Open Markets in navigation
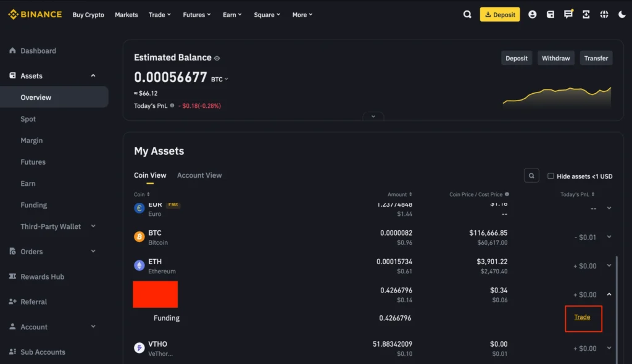The image size is (632, 364). pos(126,15)
